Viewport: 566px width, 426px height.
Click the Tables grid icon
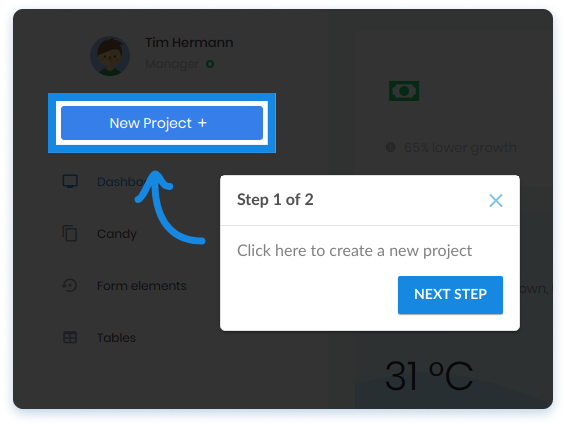coord(70,337)
